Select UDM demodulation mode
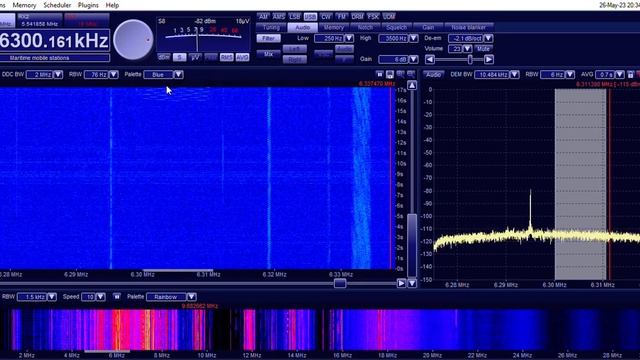 tap(389, 17)
